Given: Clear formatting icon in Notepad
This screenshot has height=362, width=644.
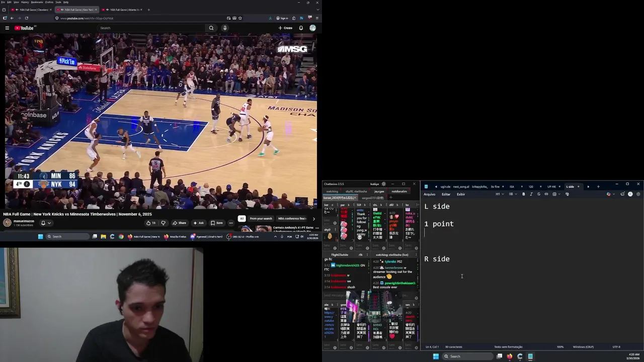Looking at the screenshot, I should click(x=567, y=194).
